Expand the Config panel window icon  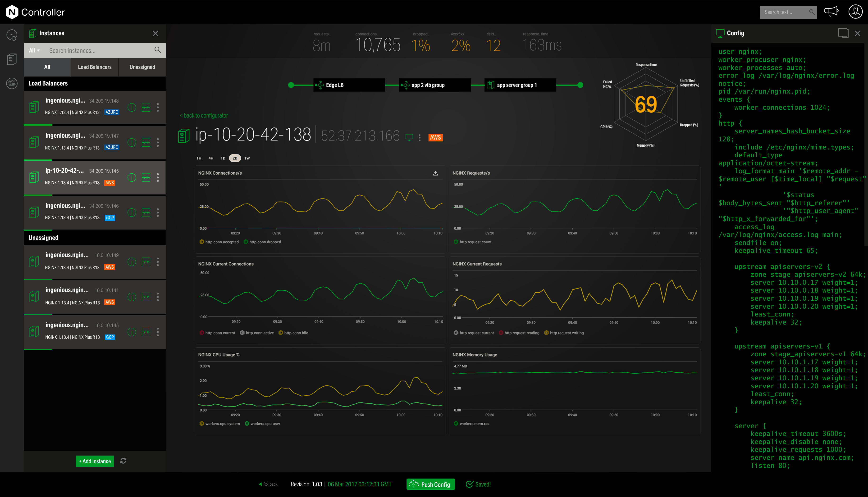coord(843,33)
